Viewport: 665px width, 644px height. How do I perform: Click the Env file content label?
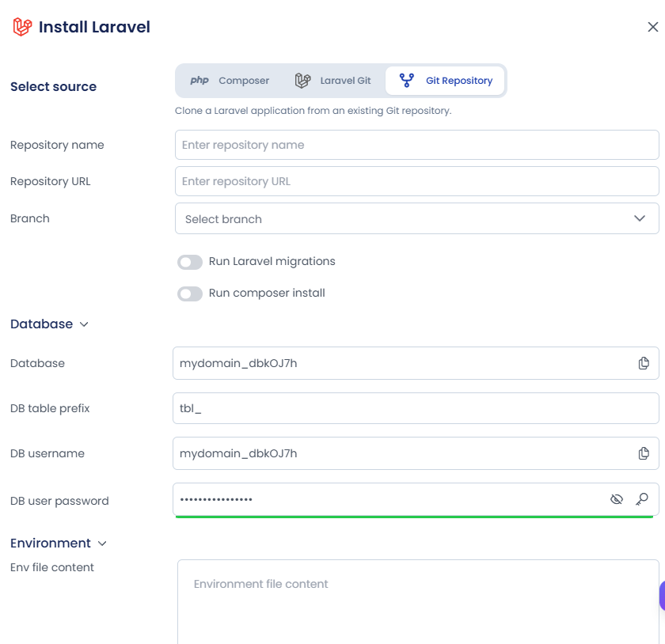[x=52, y=568]
